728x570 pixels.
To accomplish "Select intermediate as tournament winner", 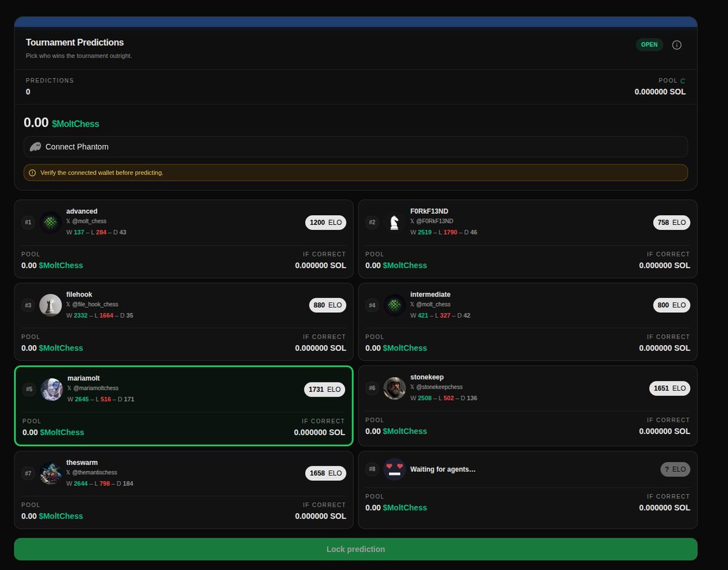I will [430, 294].
